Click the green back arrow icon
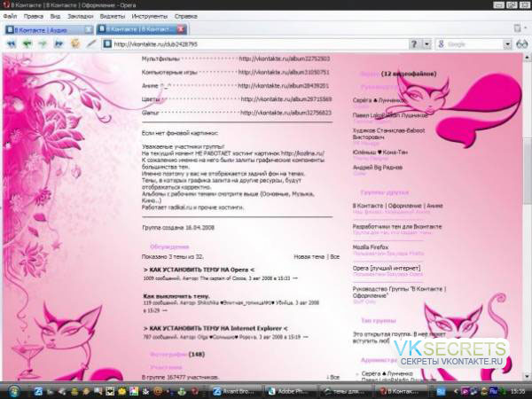 point(27,43)
